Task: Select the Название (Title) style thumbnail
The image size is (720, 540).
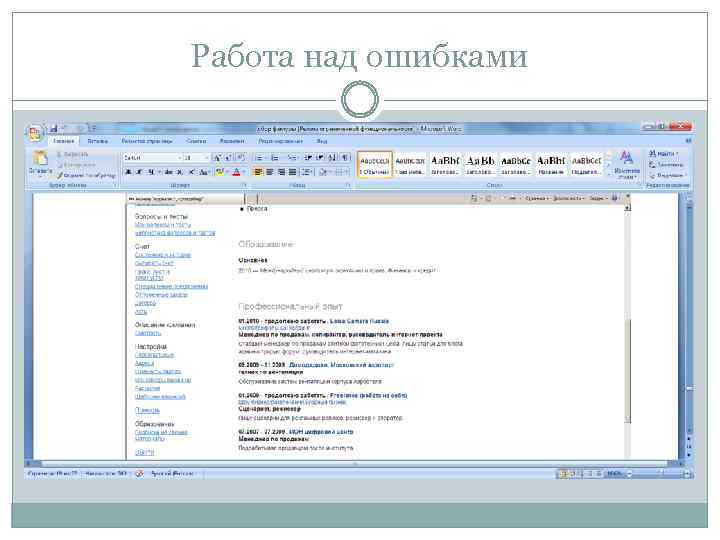Action: pos(551,165)
